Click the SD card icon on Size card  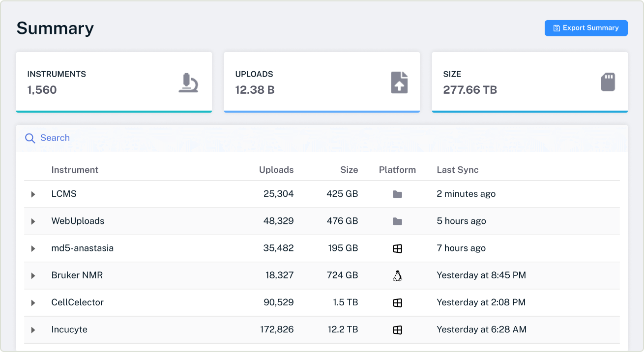[608, 81]
